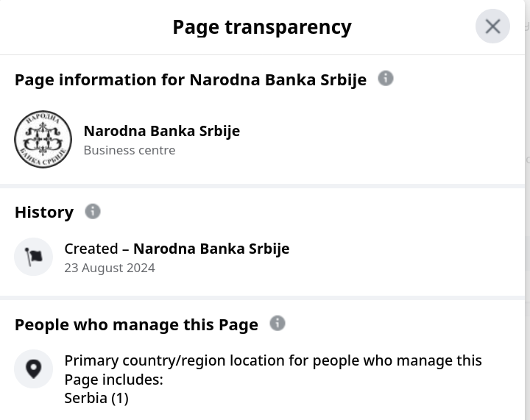Image resolution: width=530 pixels, height=420 pixels.
Task: Select the bold Narodna Banka Srbije in History
Action: point(211,249)
